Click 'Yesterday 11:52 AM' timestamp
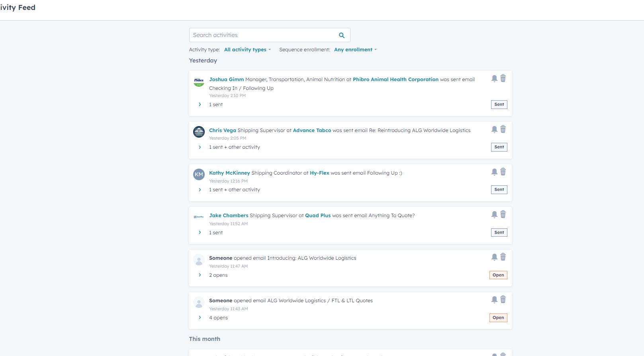Screen dimensions: 644x356 point(228,224)
